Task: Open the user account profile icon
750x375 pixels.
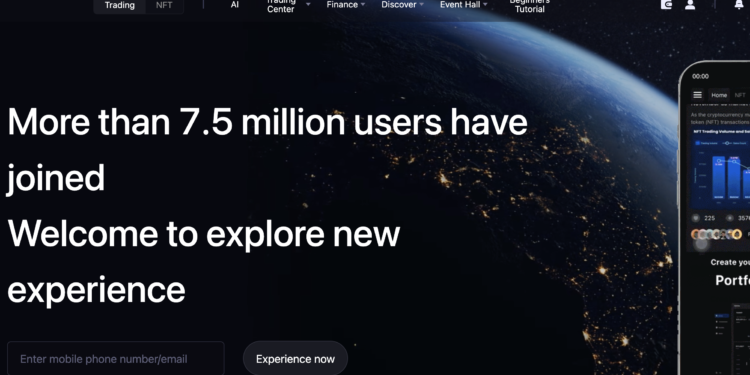Action: 690,4
